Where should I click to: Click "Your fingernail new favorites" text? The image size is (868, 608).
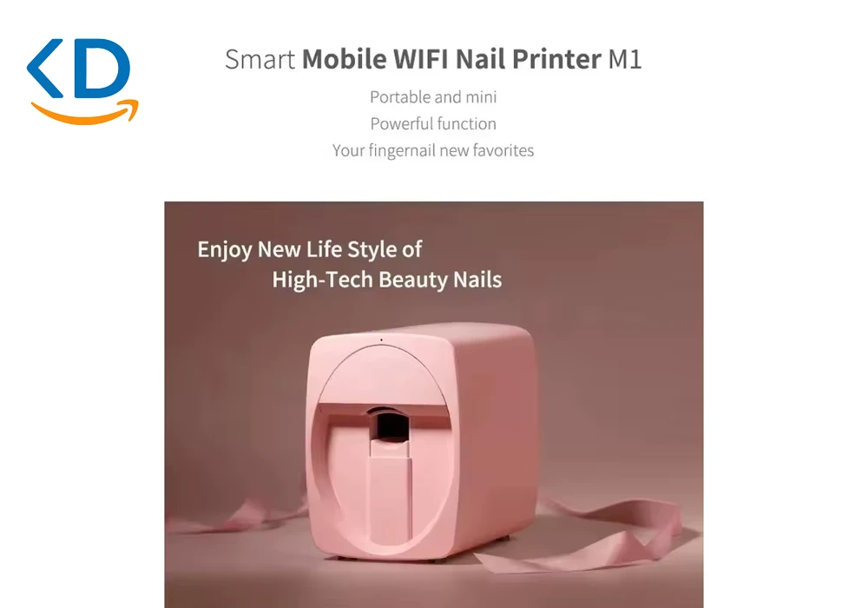(x=433, y=150)
